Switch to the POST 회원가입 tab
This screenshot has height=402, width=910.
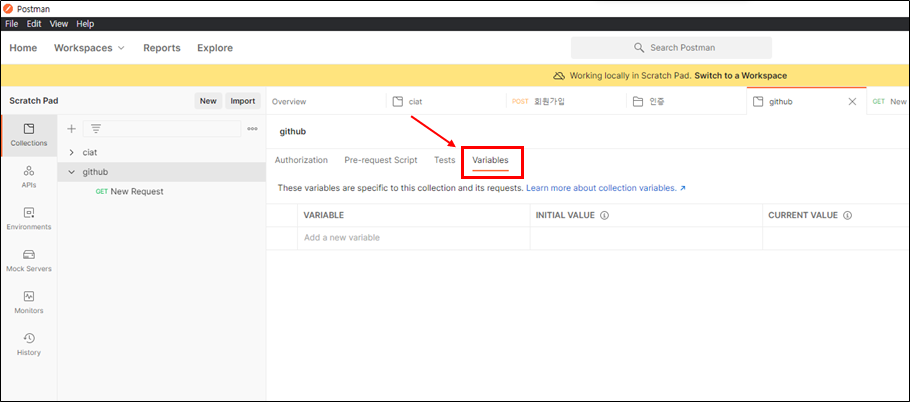click(566, 102)
